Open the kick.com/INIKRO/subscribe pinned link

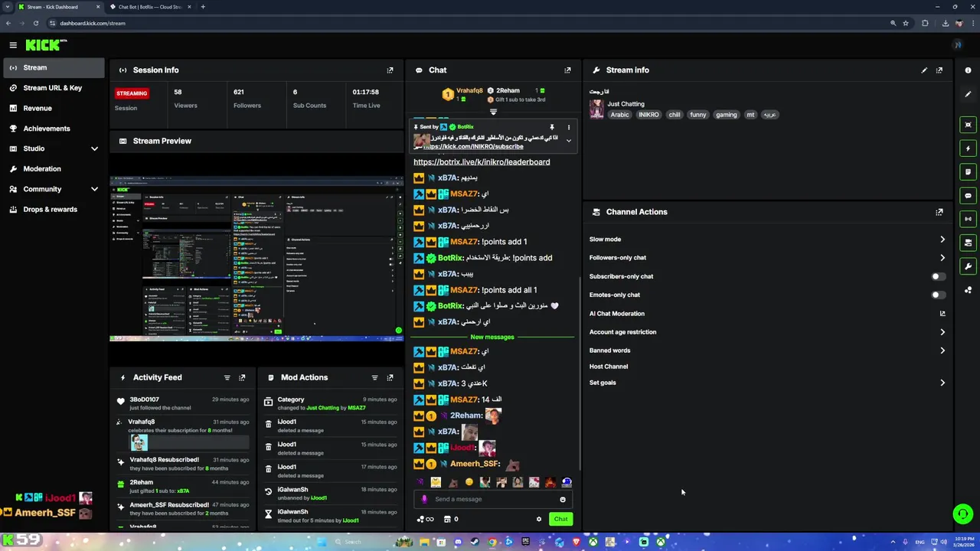click(x=473, y=146)
